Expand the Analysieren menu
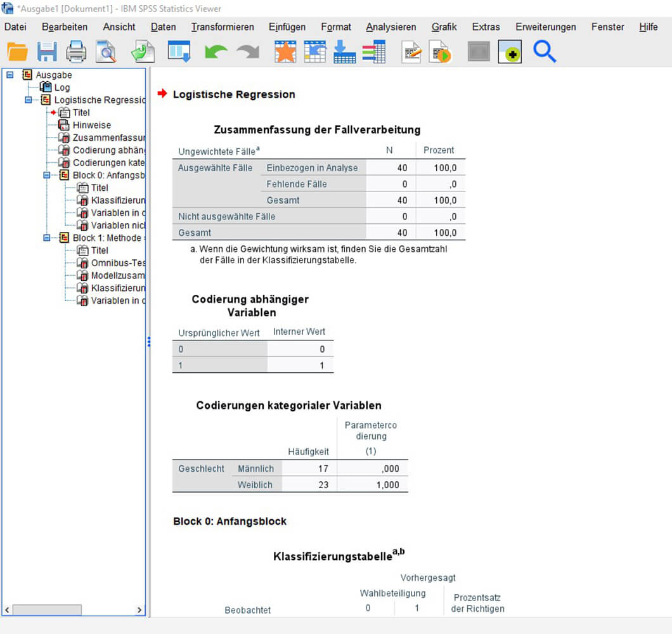Image resolution: width=672 pixels, height=634 pixels. 390,27
